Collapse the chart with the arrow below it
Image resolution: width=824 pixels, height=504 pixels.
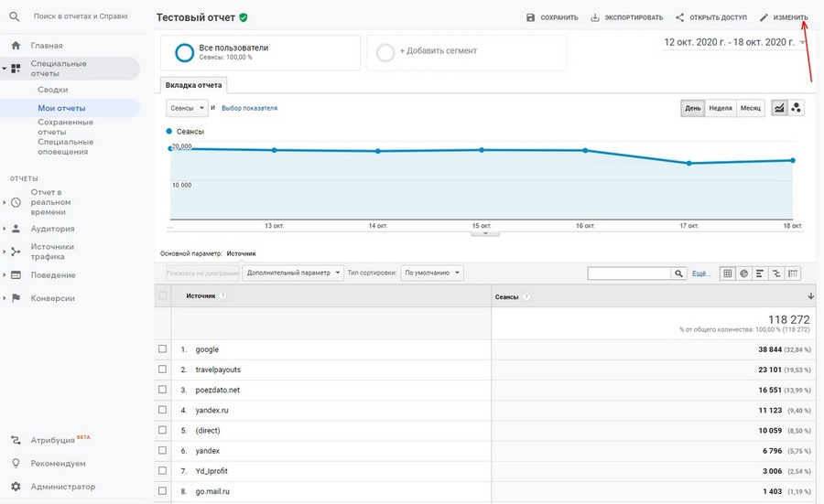point(485,233)
